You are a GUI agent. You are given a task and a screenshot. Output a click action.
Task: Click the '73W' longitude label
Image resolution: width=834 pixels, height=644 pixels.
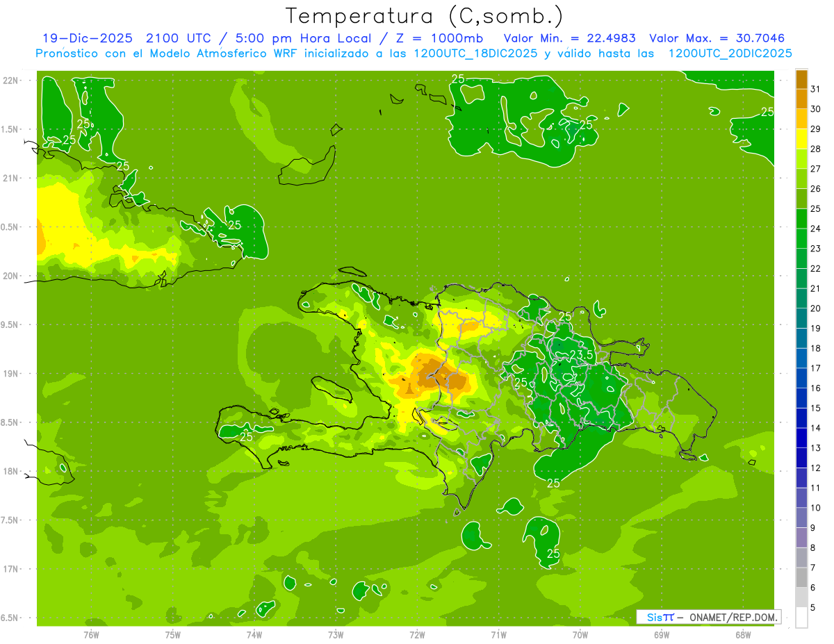pyautogui.click(x=336, y=635)
